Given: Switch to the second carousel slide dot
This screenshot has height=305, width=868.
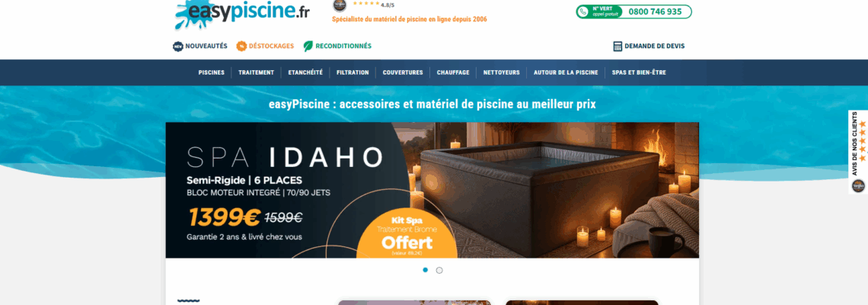Looking at the screenshot, I should tap(439, 271).
